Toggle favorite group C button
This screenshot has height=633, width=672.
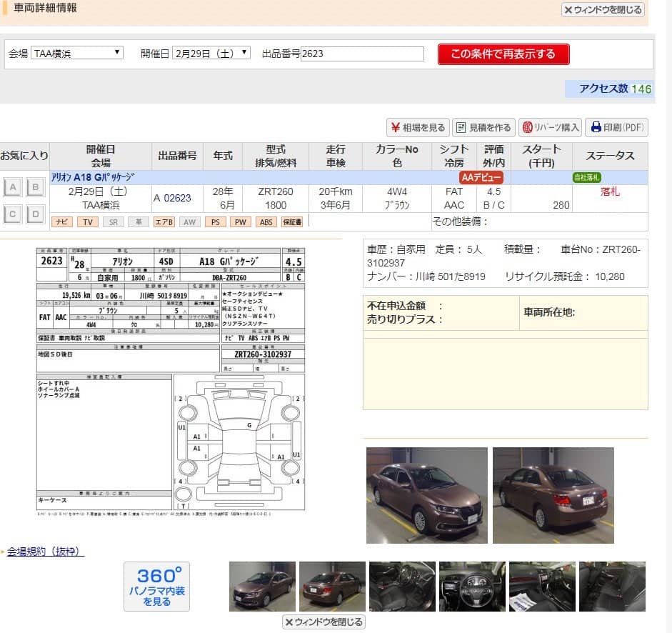click(x=12, y=214)
